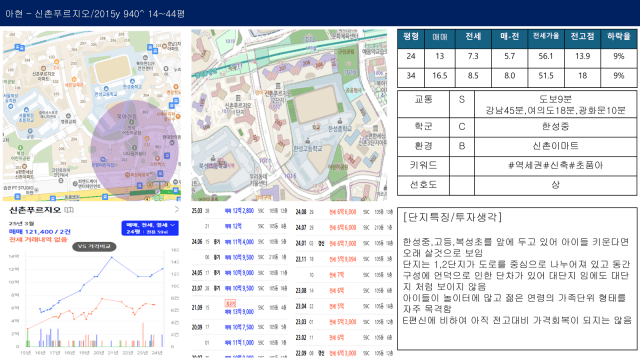Click the [단지특징/투자생각] notes heading
This screenshot has width=640, height=360.
point(452,217)
